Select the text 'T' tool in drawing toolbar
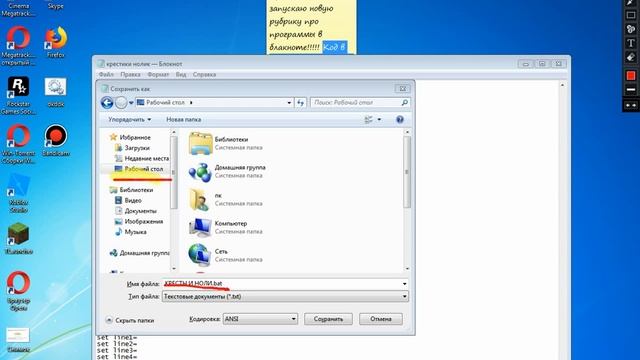Screen dimensions: 640x360 [x=631, y=42]
